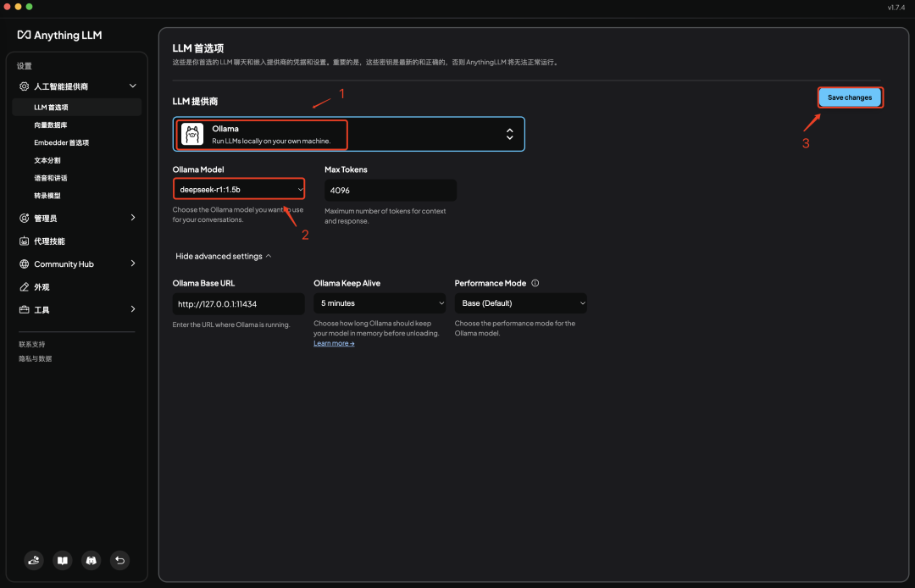Open the Ollama Keep Alive dropdown
This screenshot has height=588, width=915.
[x=380, y=303]
